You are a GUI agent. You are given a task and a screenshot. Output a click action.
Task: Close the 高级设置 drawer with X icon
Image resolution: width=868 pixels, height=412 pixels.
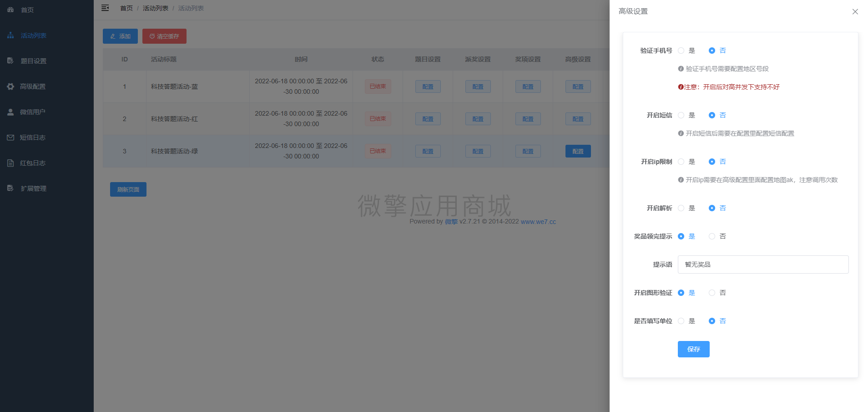pyautogui.click(x=855, y=11)
